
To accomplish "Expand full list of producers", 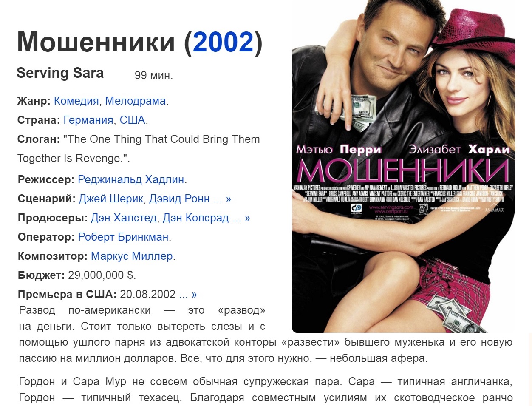I will point(241,218).
